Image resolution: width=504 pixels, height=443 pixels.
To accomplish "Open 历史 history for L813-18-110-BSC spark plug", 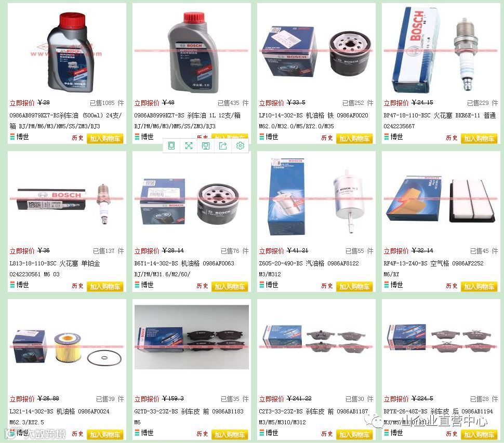I will (77, 286).
